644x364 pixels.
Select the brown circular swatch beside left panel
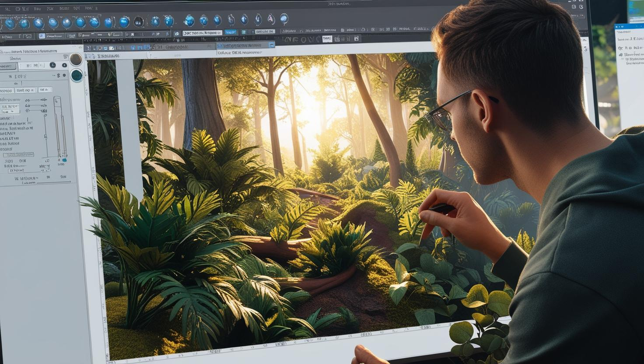76,59
